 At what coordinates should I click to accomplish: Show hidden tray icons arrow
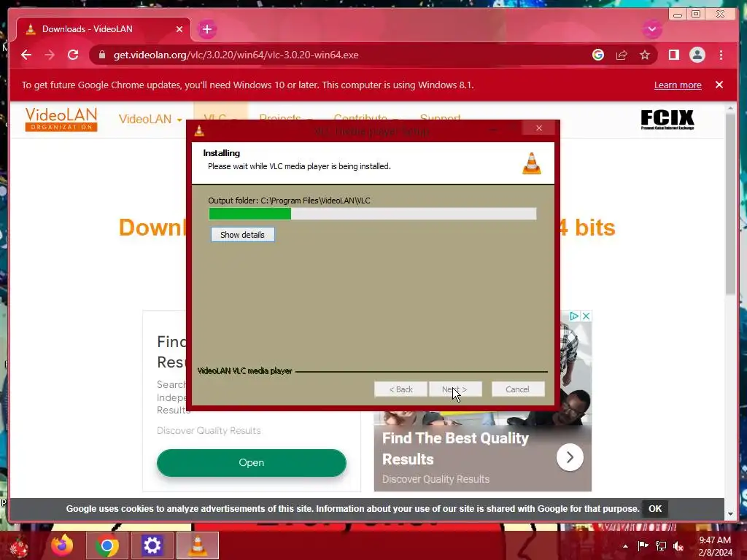click(625, 546)
